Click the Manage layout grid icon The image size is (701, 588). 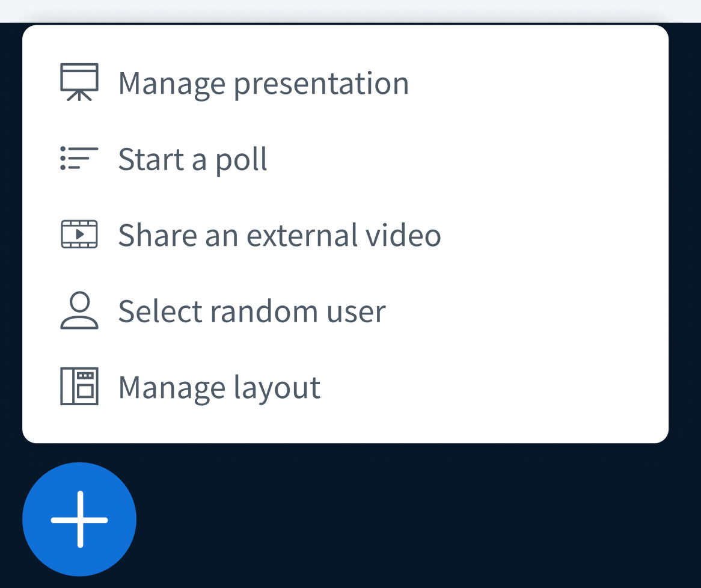(79, 387)
